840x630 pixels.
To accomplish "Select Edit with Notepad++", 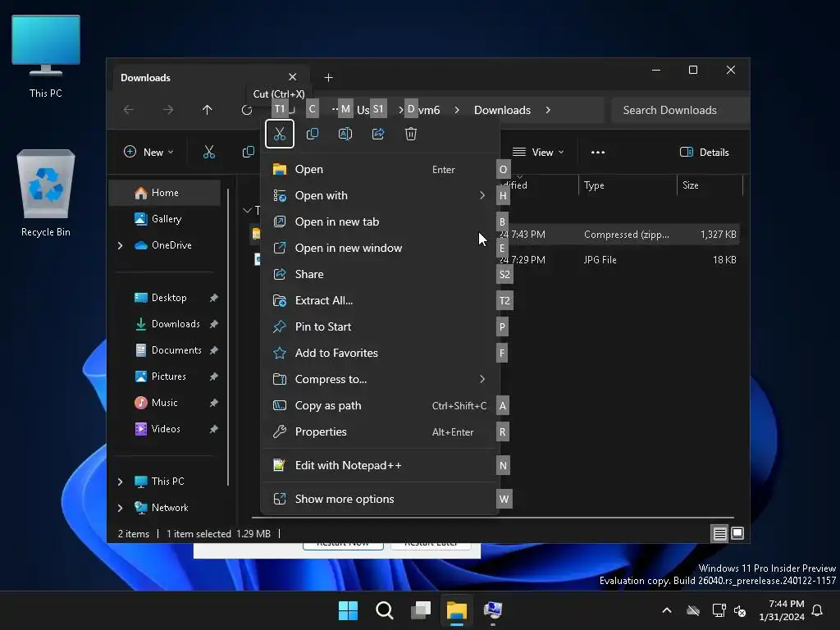I will tap(380, 466).
